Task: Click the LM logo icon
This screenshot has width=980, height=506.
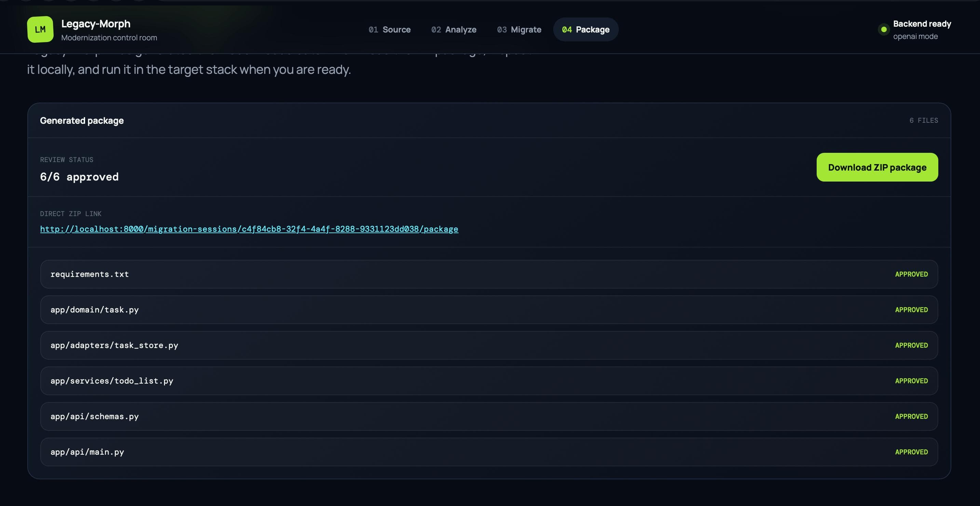Action: tap(40, 29)
